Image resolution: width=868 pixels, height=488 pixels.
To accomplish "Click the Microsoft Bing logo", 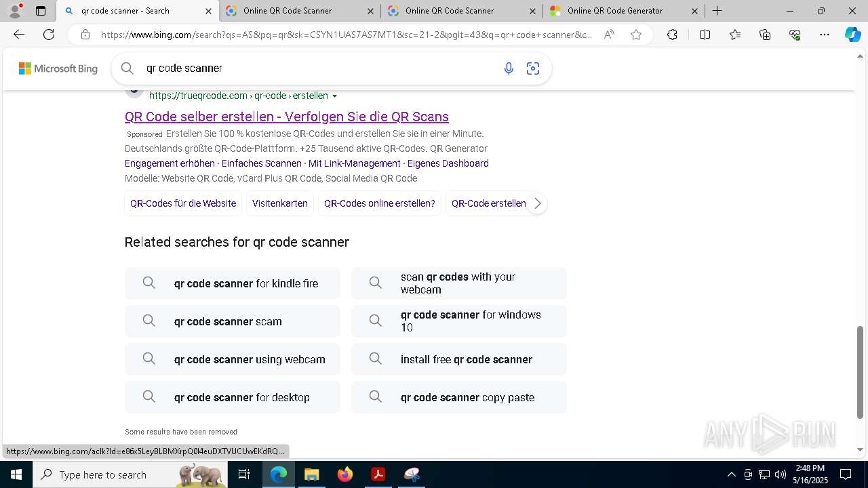I will pos(58,68).
